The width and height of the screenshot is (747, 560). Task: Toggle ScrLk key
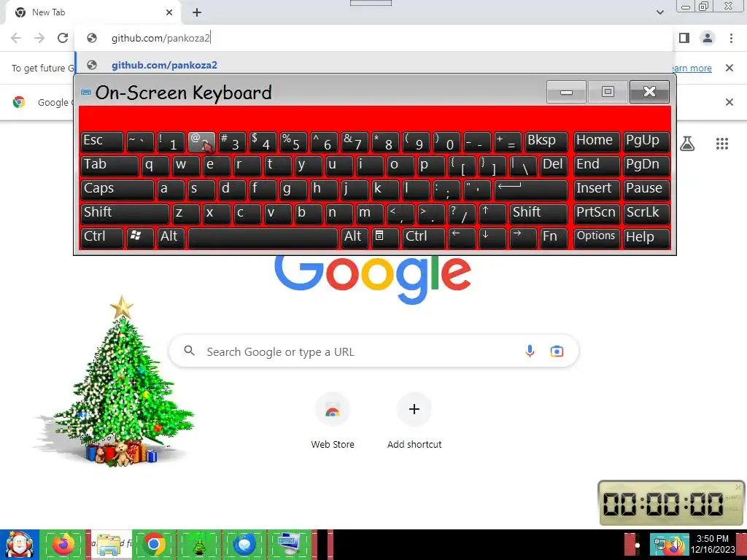click(x=646, y=214)
